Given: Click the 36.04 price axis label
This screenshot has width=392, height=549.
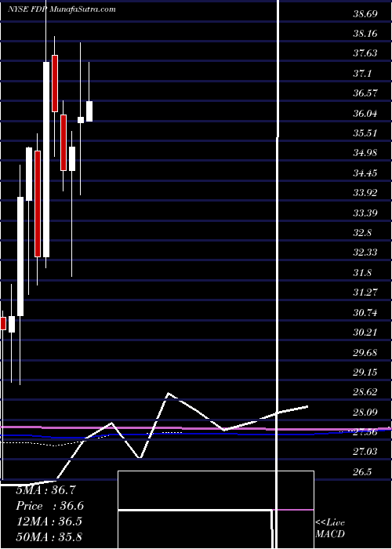Looking at the screenshot, I should (x=365, y=114).
